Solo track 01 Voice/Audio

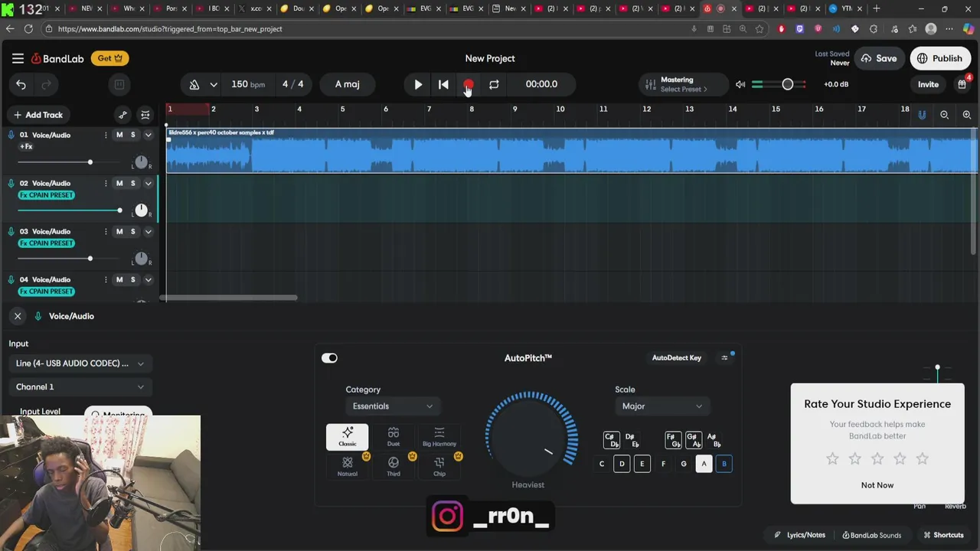pyautogui.click(x=132, y=135)
